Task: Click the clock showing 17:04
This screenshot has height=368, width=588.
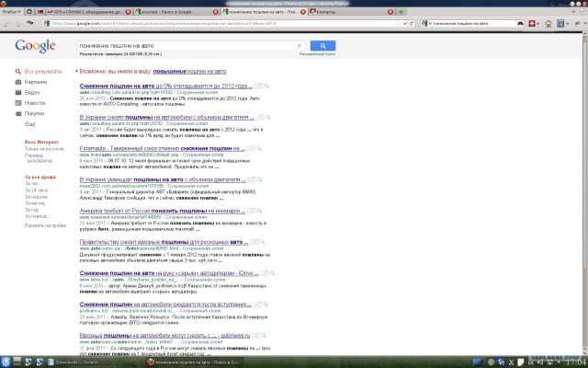Action: 576,362
